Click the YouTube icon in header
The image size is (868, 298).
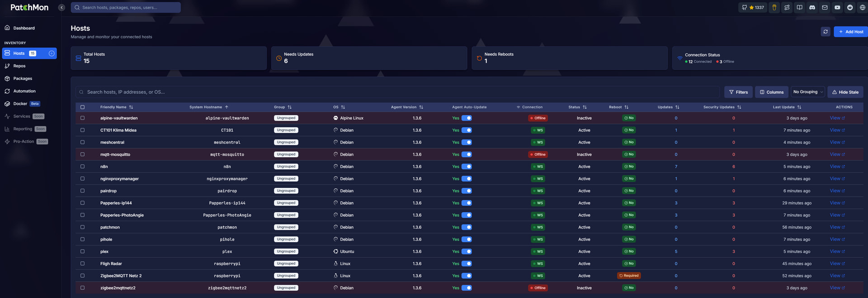[x=837, y=8]
